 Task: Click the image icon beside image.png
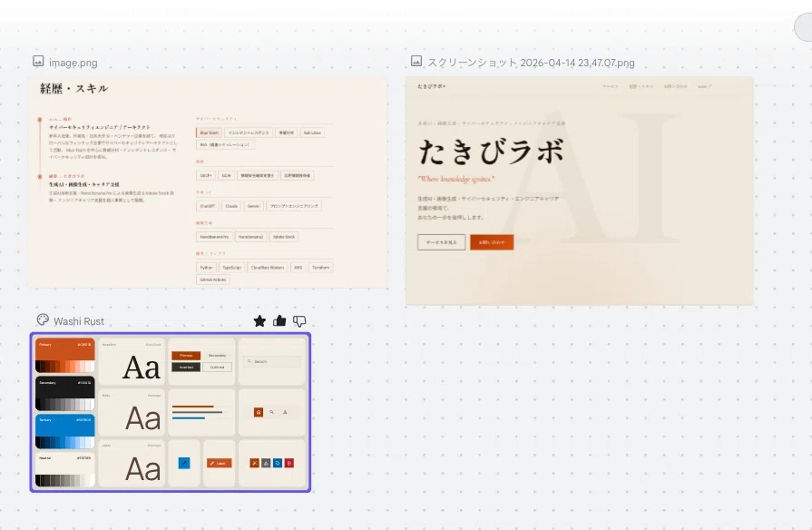pos(38,61)
